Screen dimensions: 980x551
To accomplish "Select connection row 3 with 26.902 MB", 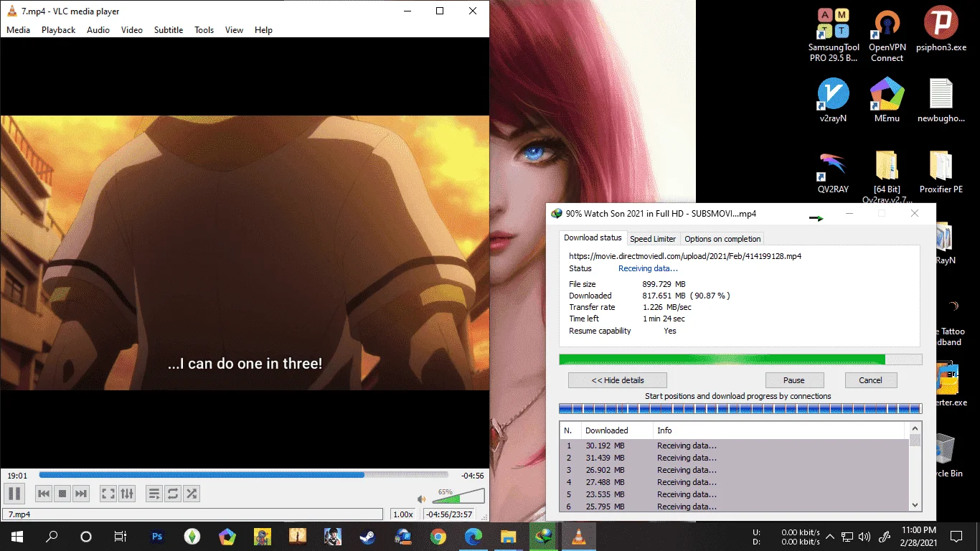I will pyautogui.click(x=735, y=470).
